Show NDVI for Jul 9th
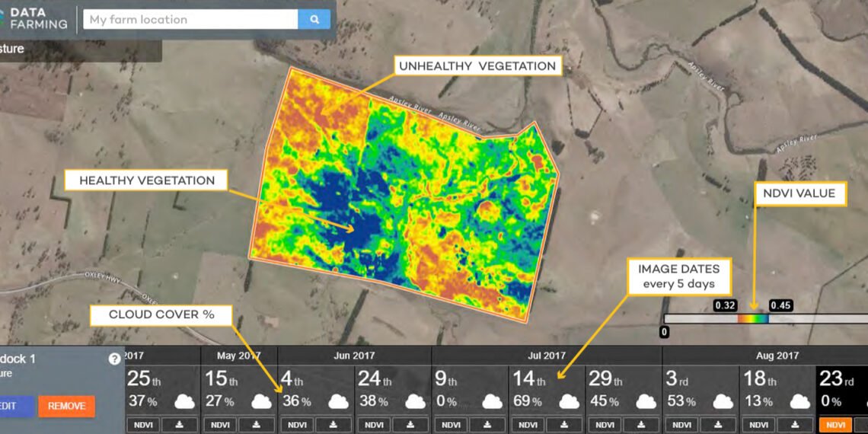This screenshot has width=868, height=434. pos(452,425)
